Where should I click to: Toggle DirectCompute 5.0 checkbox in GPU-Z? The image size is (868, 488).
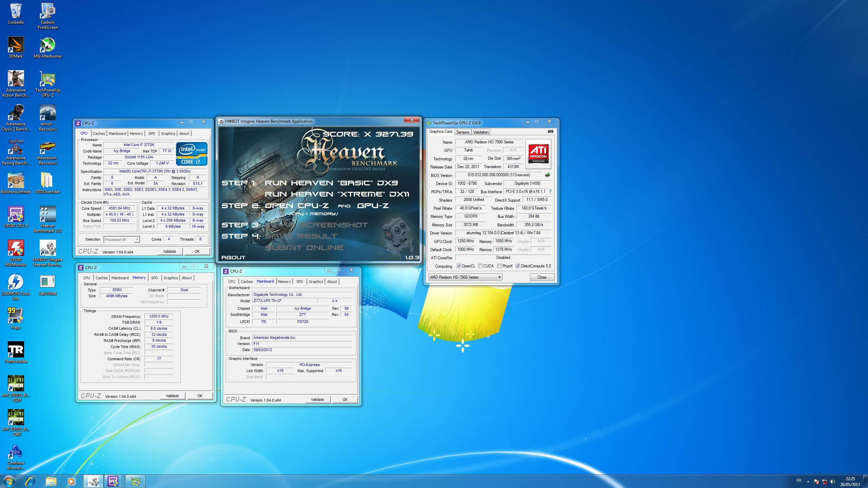tap(518, 266)
